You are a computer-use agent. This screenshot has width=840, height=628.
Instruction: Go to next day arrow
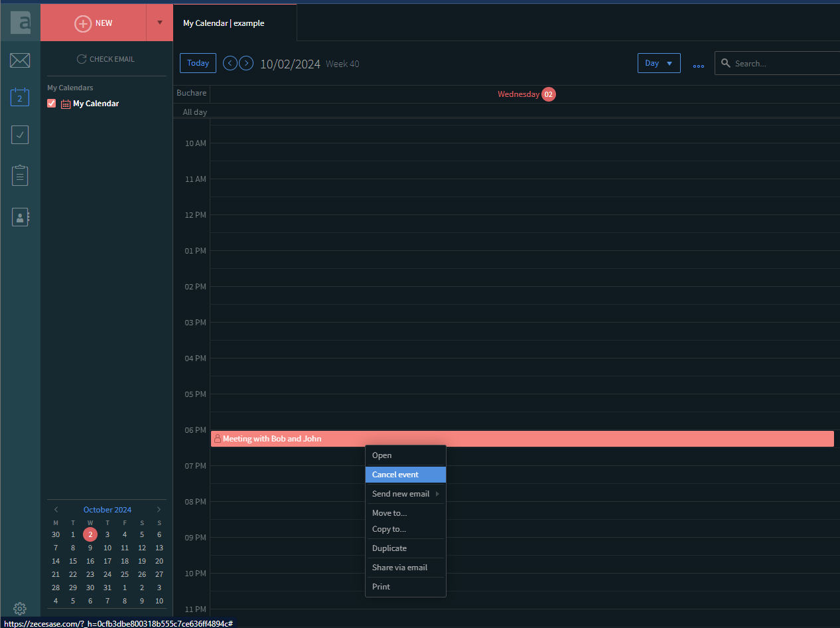point(246,63)
